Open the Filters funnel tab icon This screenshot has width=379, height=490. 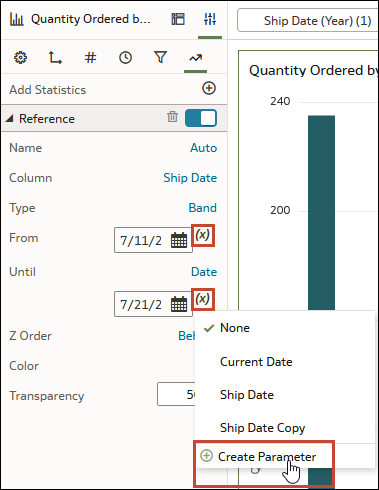[160, 57]
